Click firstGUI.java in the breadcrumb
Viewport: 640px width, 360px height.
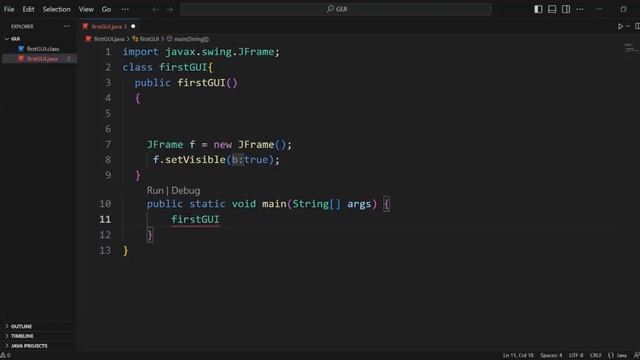point(109,39)
